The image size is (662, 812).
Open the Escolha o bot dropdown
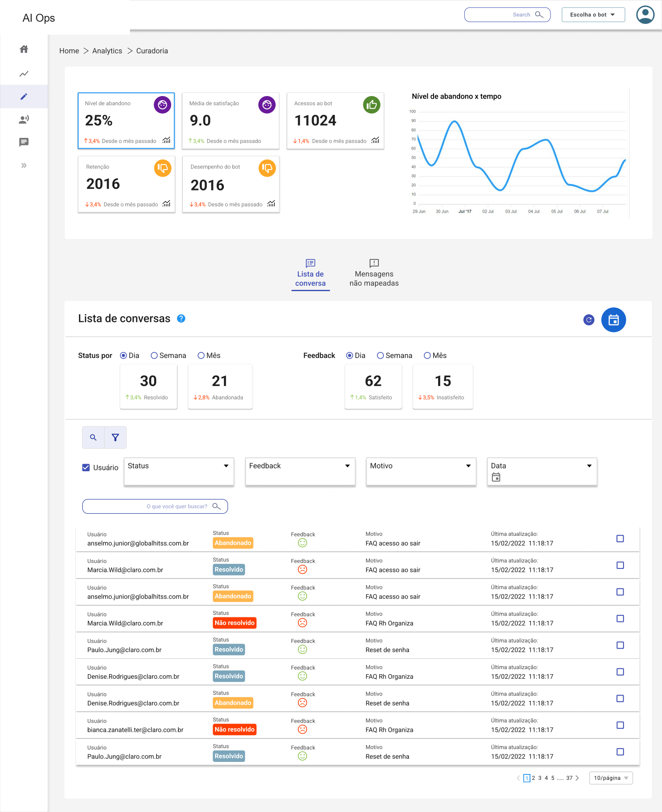pos(593,15)
